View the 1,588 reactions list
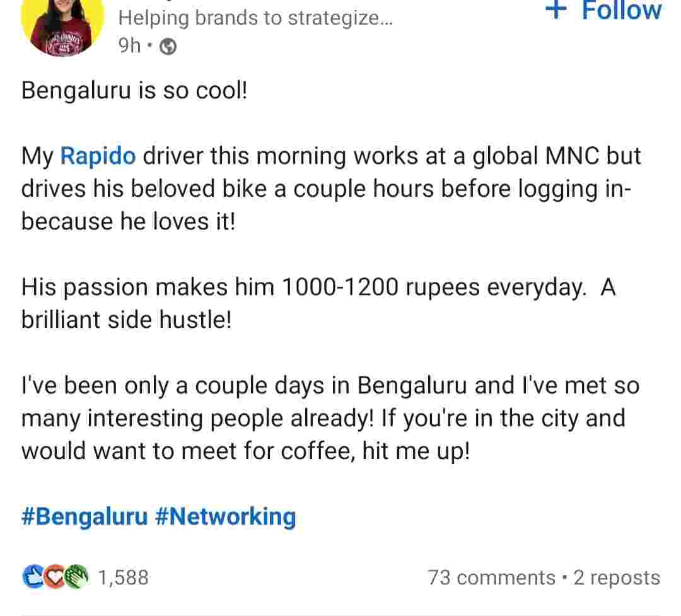Screen dimensions: 681x616 click(x=124, y=577)
